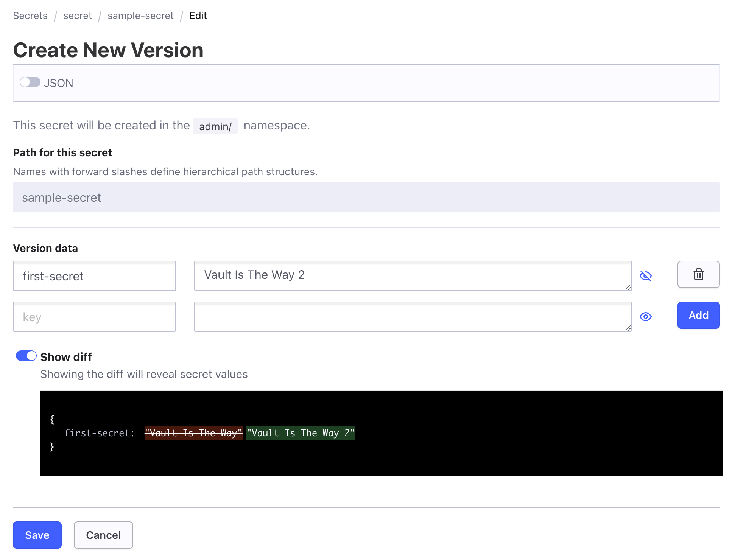Viewport: 735px width, 560px height.
Task: Go to Secrets breadcrumb link
Action: pyautogui.click(x=30, y=16)
